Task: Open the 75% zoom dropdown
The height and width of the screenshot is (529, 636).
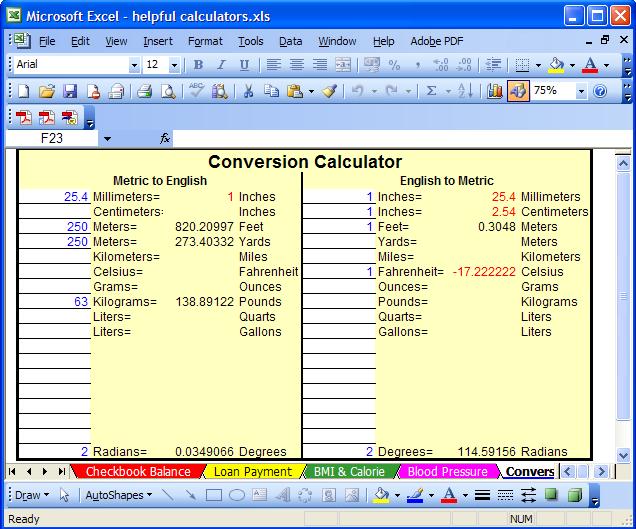Action: (x=581, y=91)
